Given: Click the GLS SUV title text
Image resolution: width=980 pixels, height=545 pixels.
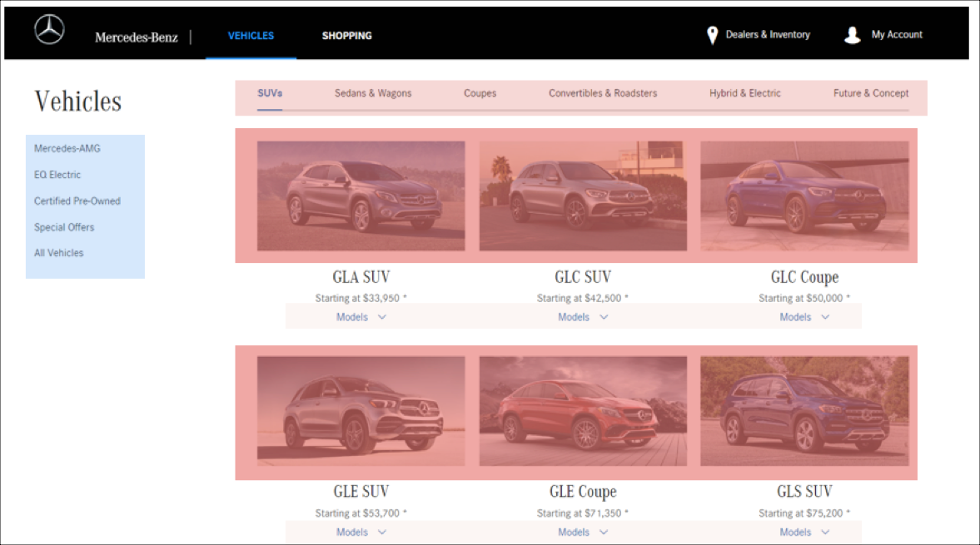Looking at the screenshot, I should click(804, 492).
